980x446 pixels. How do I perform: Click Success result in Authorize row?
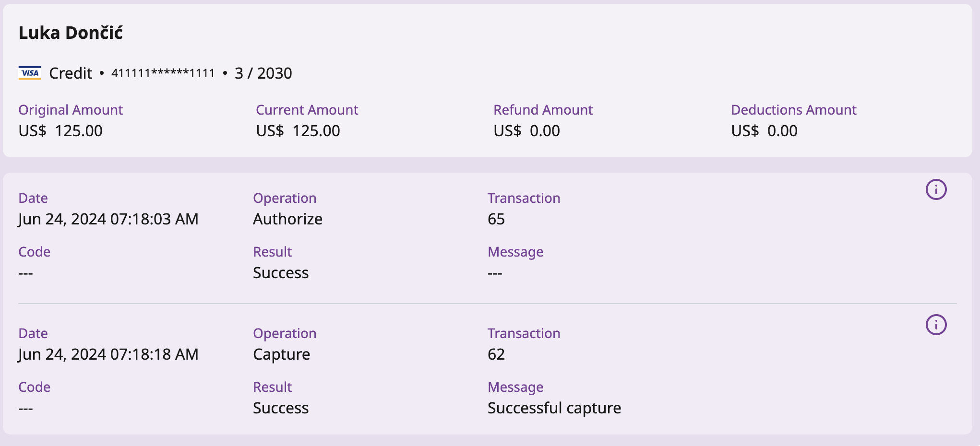pyautogui.click(x=281, y=273)
